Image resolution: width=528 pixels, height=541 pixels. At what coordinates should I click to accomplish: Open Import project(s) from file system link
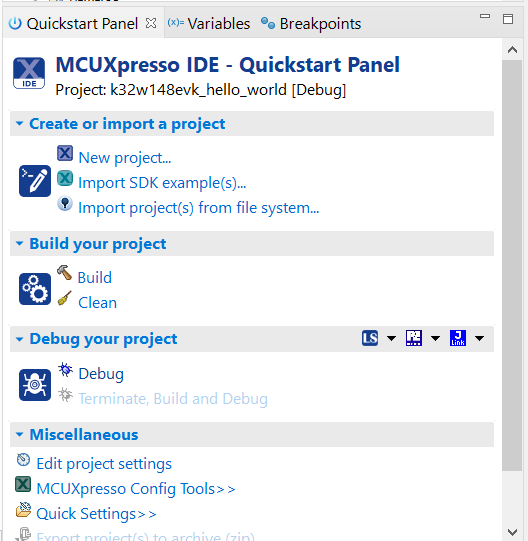click(199, 208)
